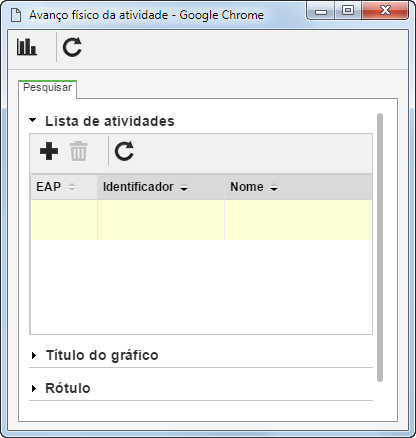416x438 pixels.
Task: Click the bar chart icon in top toolbar
Action: (27, 47)
